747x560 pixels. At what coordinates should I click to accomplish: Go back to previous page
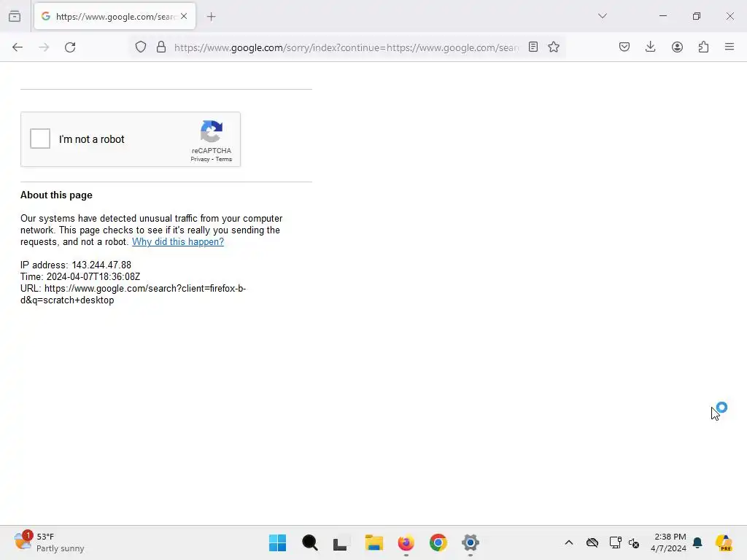18,47
